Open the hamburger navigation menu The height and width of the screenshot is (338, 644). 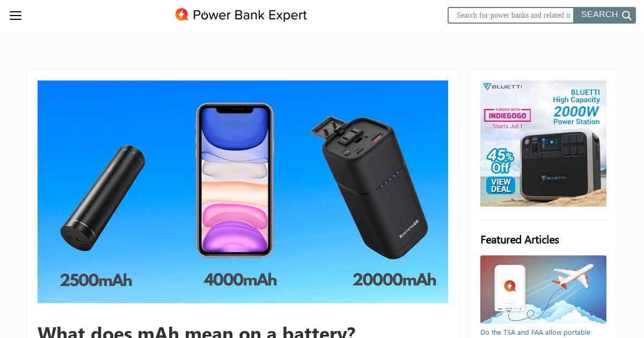[x=16, y=16]
